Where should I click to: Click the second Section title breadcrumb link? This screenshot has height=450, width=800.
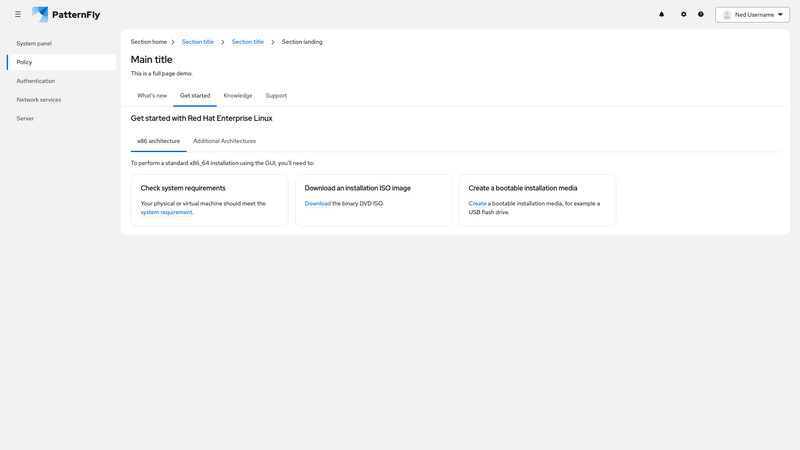click(x=247, y=42)
